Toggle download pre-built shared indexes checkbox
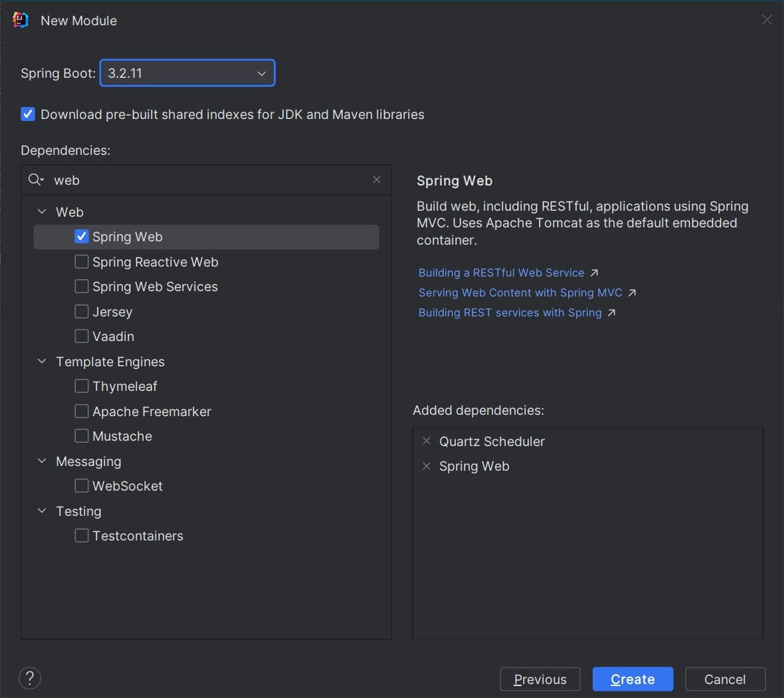The height and width of the screenshot is (698, 784). 28,114
